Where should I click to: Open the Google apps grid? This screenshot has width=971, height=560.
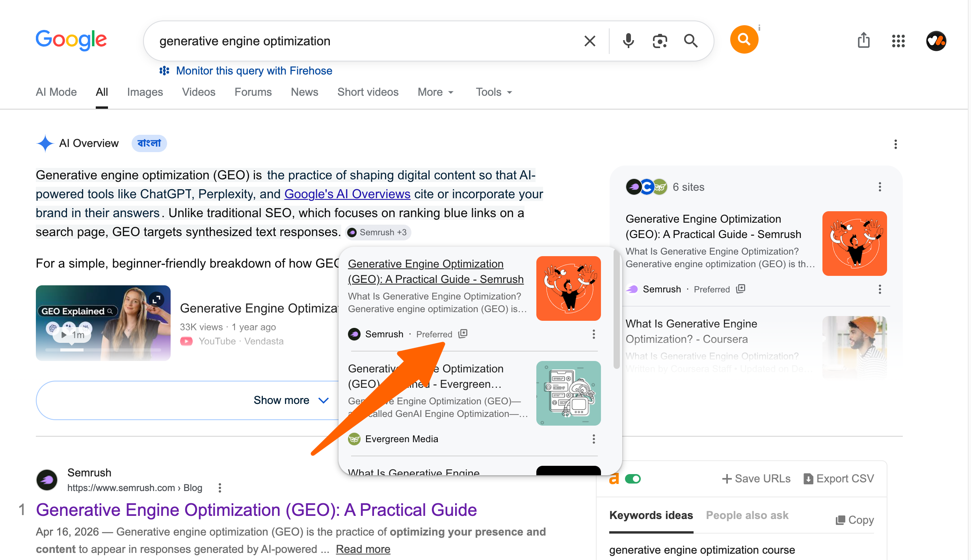(x=898, y=41)
